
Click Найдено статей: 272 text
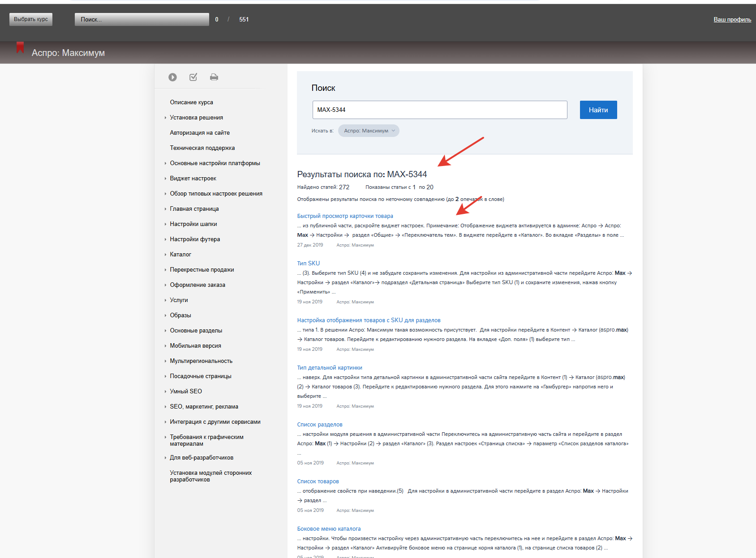pyautogui.click(x=323, y=187)
